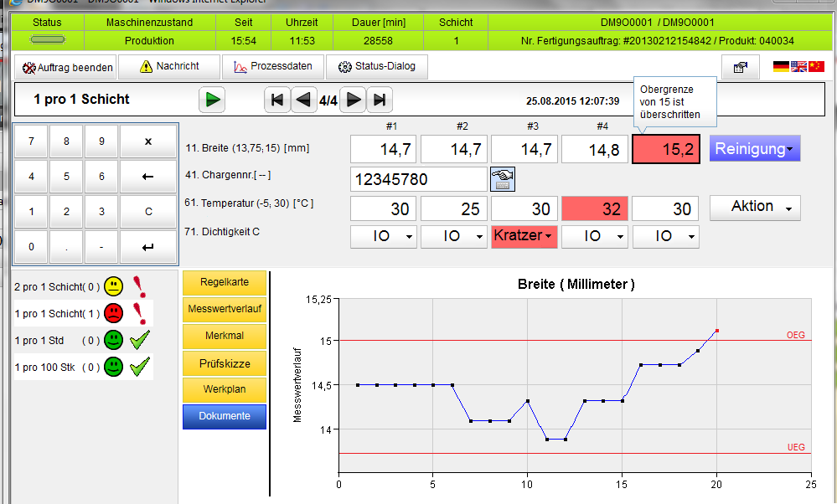Tap keypad digit 7
The width and height of the screenshot is (837, 504).
[x=31, y=141]
